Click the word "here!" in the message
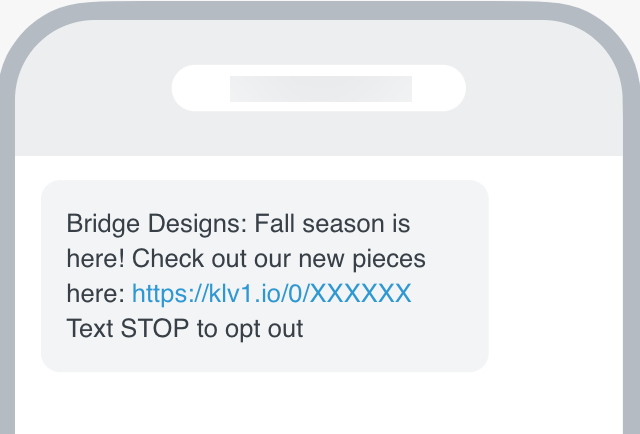The image size is (640, 434). [96, 258]
